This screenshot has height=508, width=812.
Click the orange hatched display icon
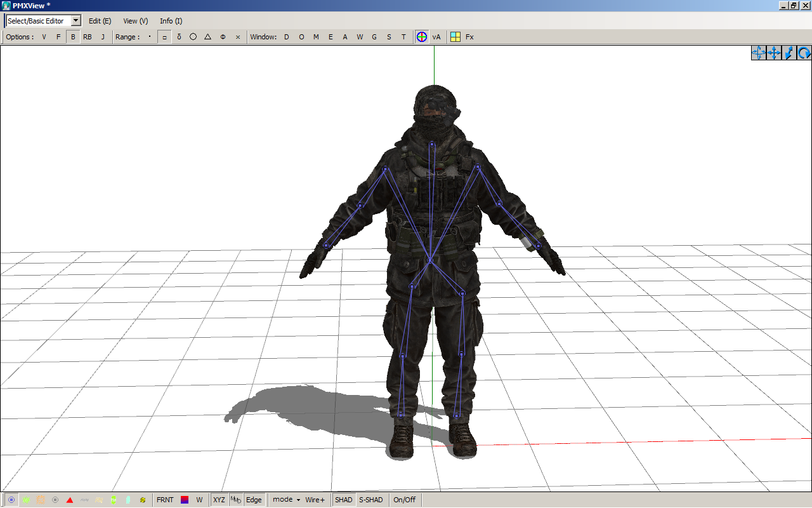(41, 500)
